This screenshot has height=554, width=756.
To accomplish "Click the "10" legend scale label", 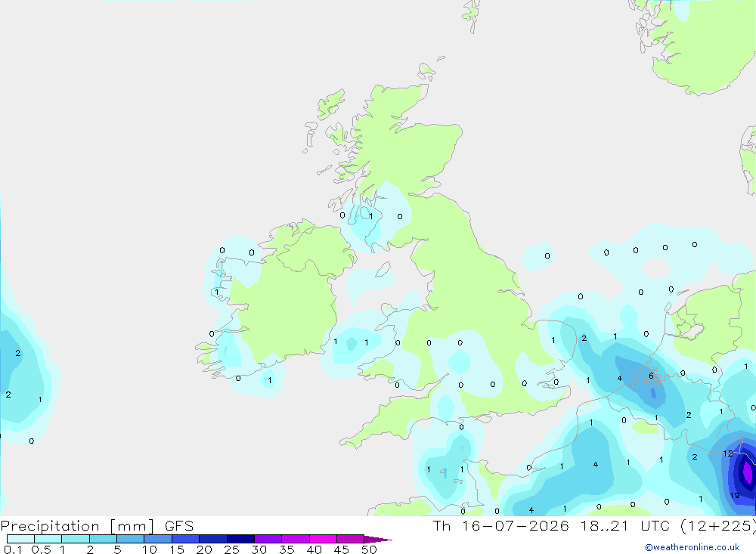I will [x=150, y=549].
